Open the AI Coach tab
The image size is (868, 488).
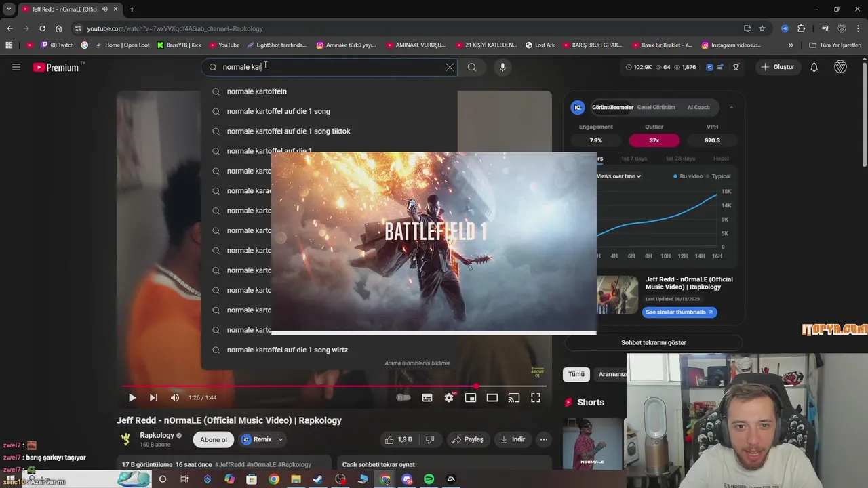[x=698, y=107]
